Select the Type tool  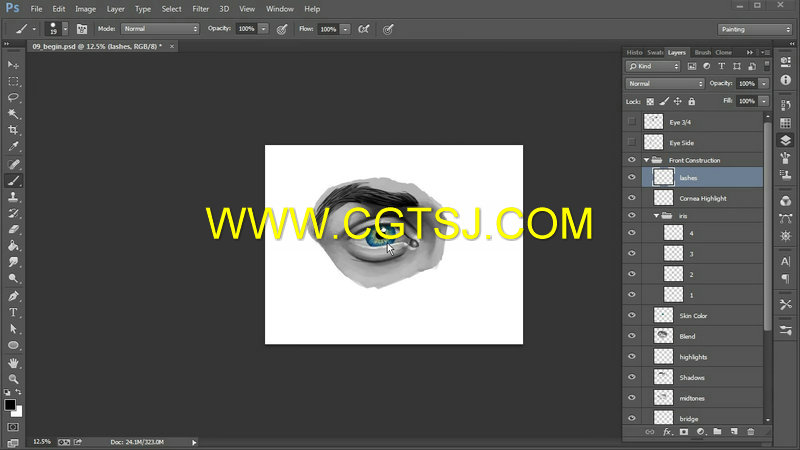point(13,313)
